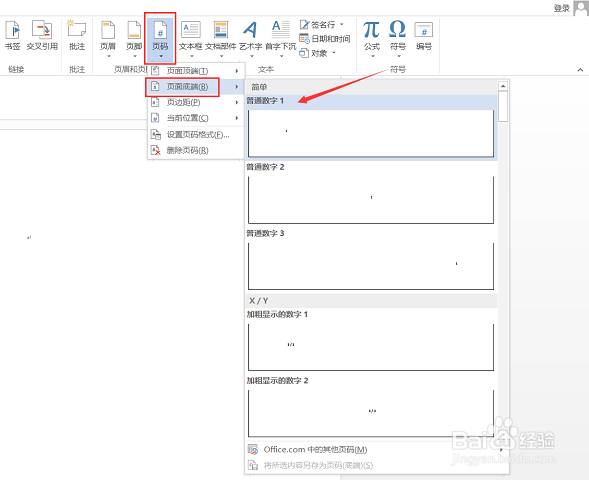Choose 删除页码(R) option
The width and height of the screenshot is (589, 480).
[195, 150]
